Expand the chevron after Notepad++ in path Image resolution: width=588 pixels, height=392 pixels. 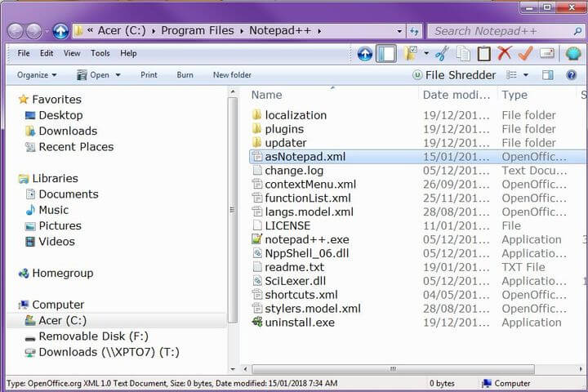pyautogui.click(x=319, y=31)
